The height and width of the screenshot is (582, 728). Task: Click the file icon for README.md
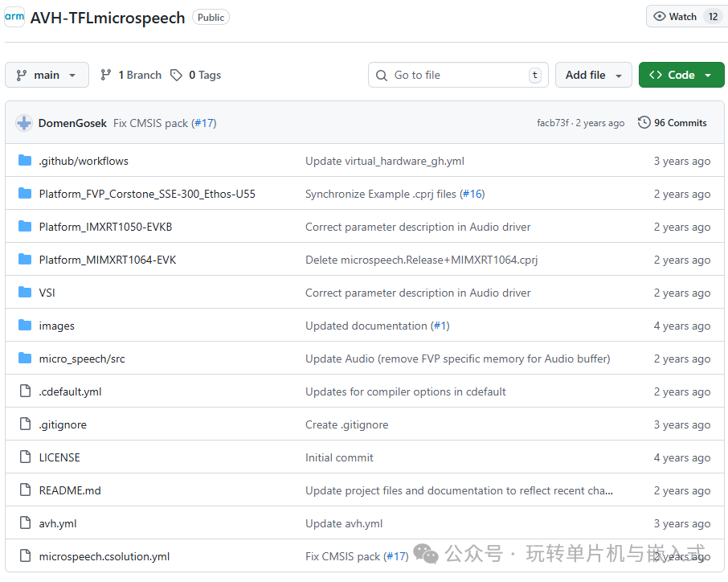point(25,490)
